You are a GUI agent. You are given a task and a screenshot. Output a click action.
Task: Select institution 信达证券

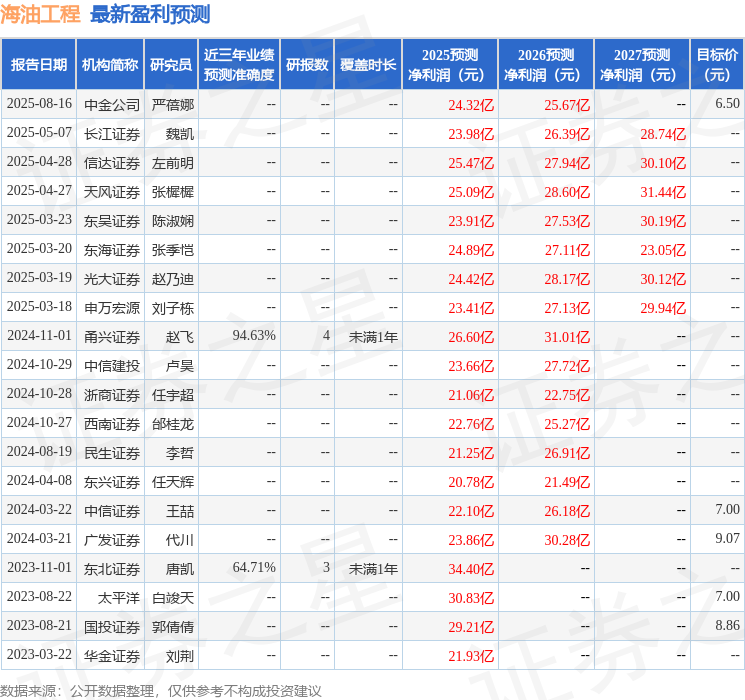tap(112, 163)
